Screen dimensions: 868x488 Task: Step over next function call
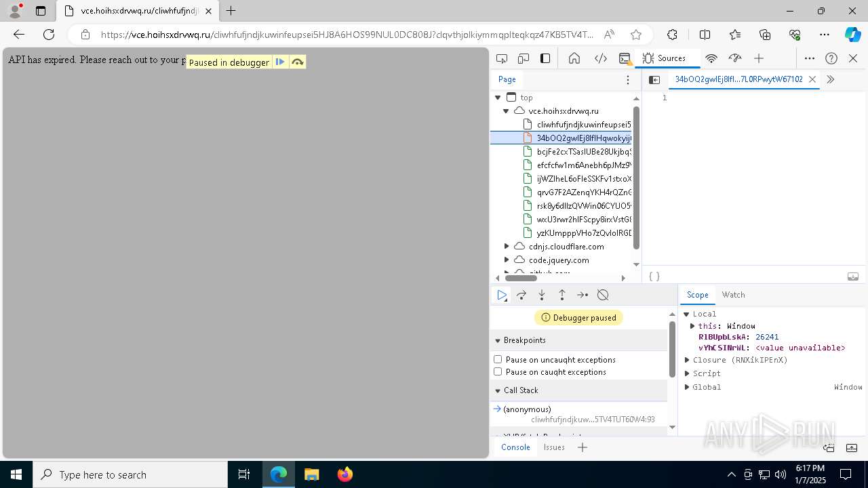tap(521, 295)
